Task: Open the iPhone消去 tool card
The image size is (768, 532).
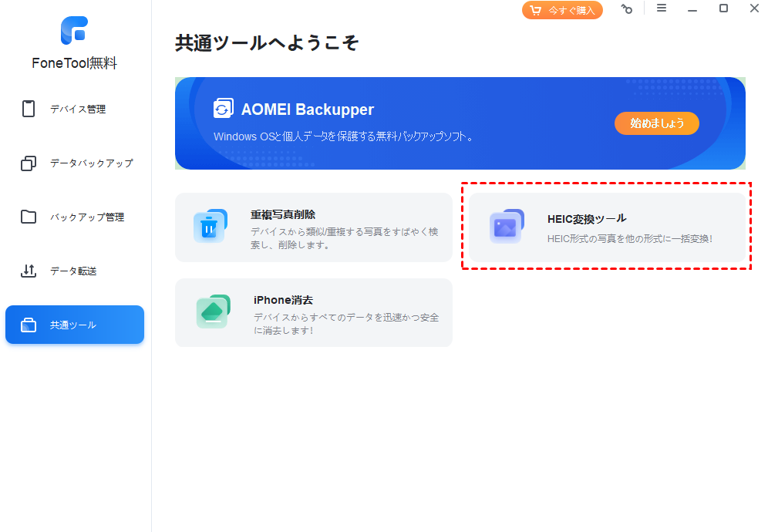Action: coord(314,312)
